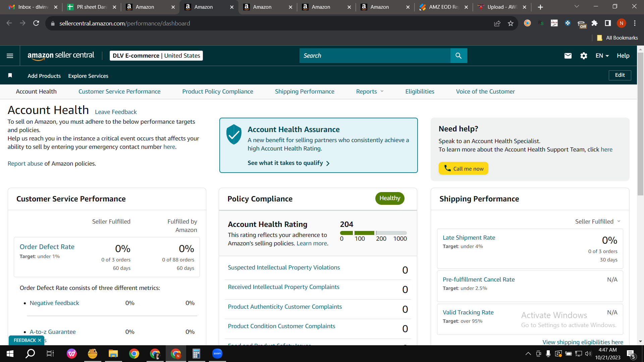Switch to the PR sheet browser tab

click(91, 7)
